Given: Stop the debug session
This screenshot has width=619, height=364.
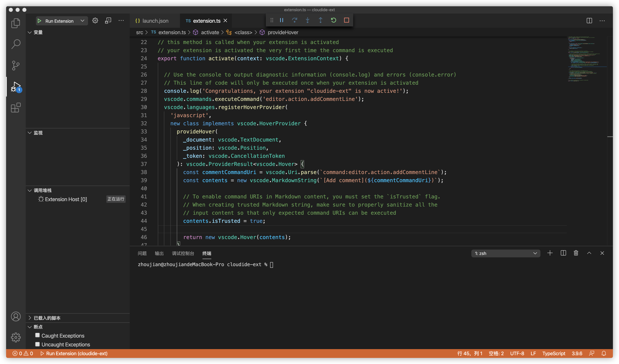Looking at the screenshot, I should pos(347,20).
